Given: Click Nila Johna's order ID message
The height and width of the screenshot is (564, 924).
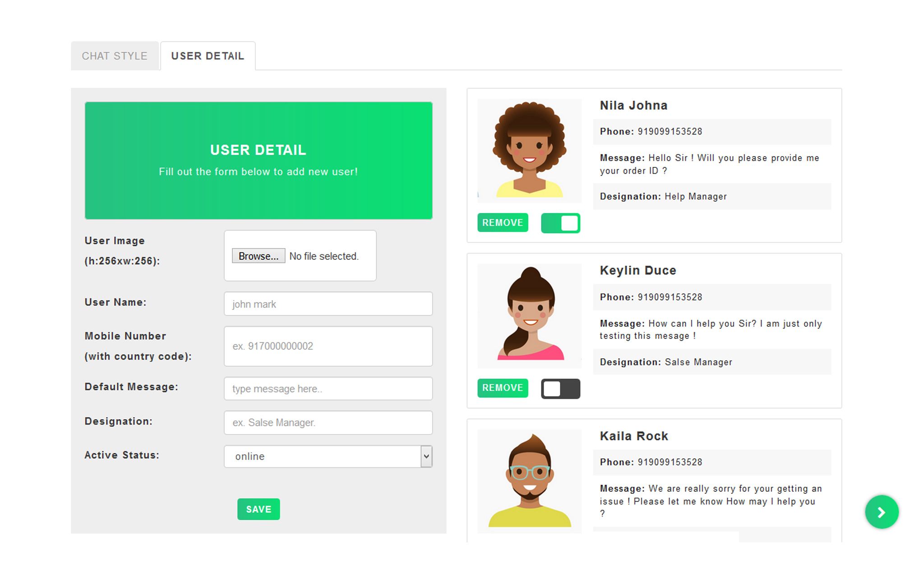Looking at the screenshot, I should [709, 164].
